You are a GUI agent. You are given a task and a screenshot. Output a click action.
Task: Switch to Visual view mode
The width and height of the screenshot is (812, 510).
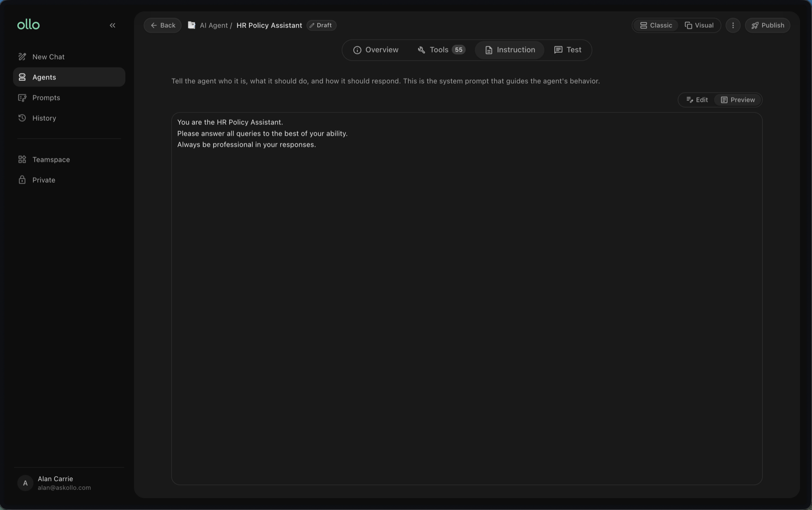point(699,25)
